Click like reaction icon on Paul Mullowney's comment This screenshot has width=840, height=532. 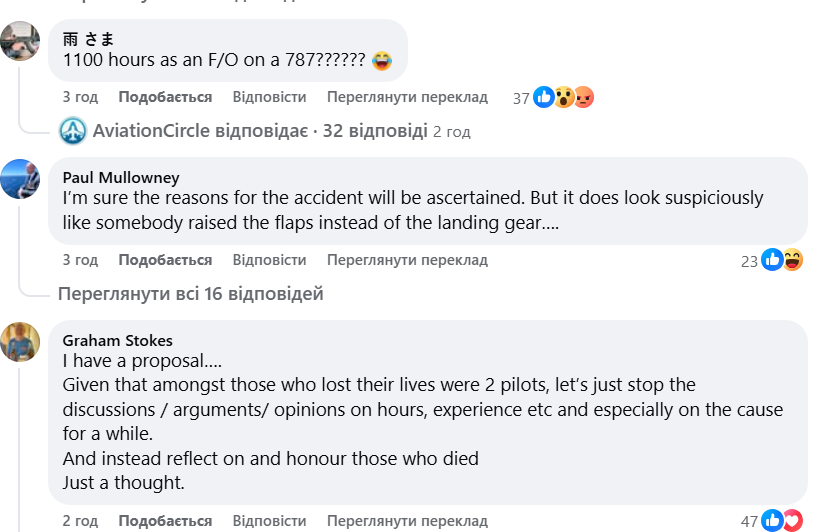point(772,260)
